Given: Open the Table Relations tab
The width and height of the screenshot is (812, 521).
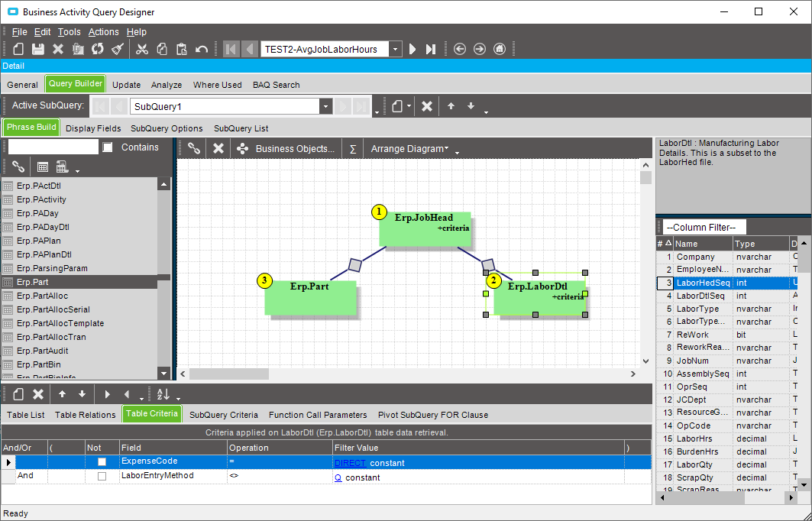Looking at the screenshot, I should [x=86, y=415].
